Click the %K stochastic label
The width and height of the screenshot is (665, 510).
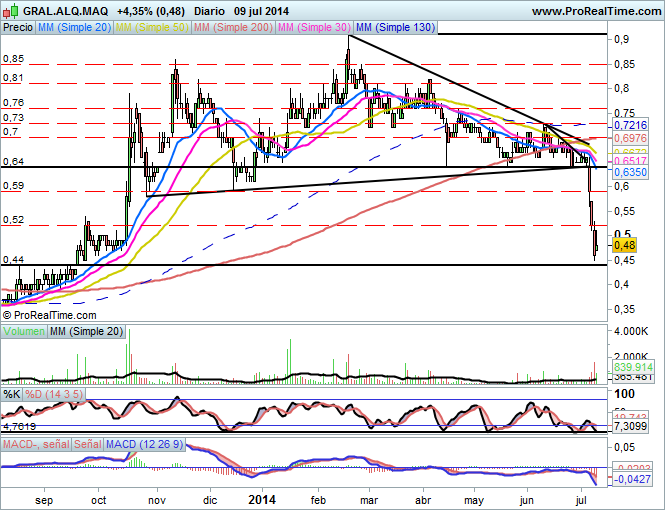point(13,394)
